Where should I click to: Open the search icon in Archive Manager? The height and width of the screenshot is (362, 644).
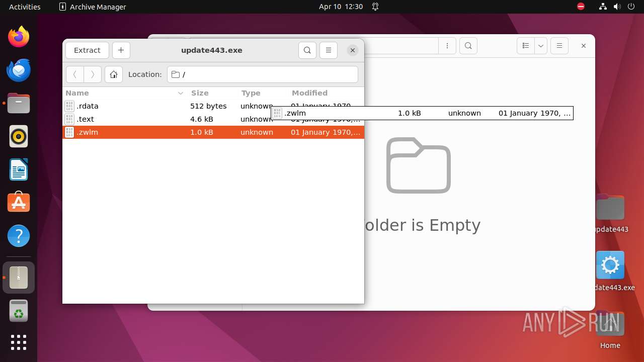[307, 50]
